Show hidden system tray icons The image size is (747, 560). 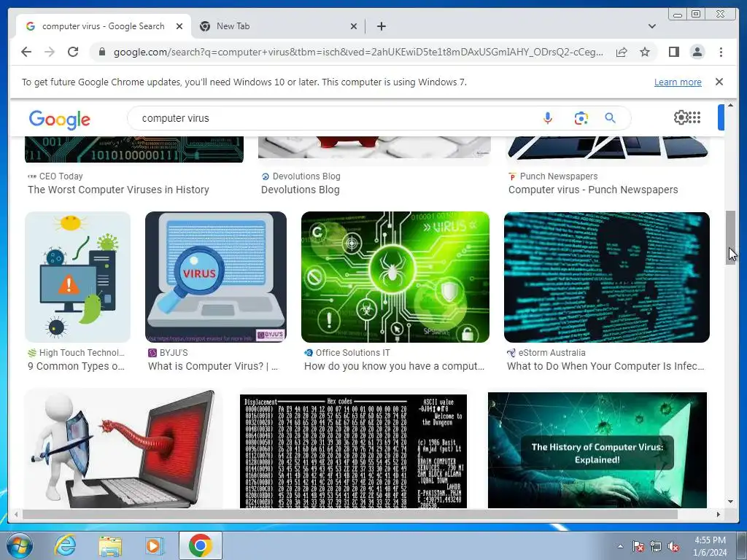click(x=620, y=547)
